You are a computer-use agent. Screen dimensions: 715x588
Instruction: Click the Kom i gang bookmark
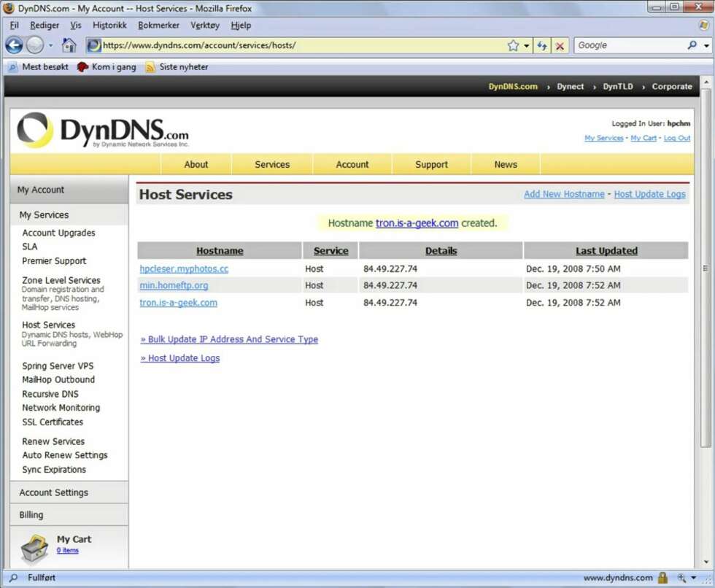107,66
